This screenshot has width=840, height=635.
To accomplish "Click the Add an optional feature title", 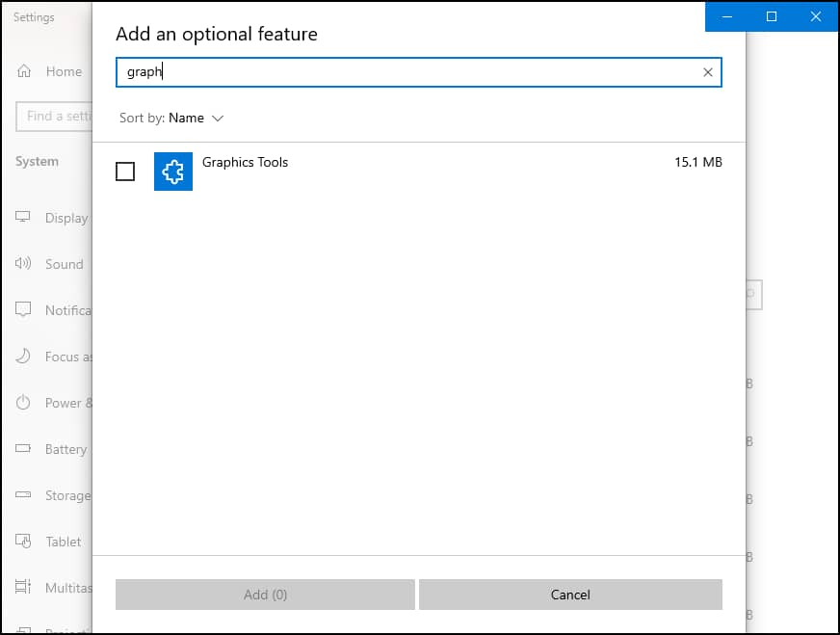I will 217,35.
